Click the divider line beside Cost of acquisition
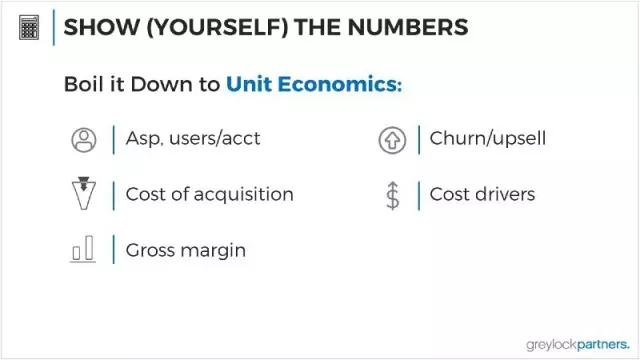640x360 pixels. [113, 196]
